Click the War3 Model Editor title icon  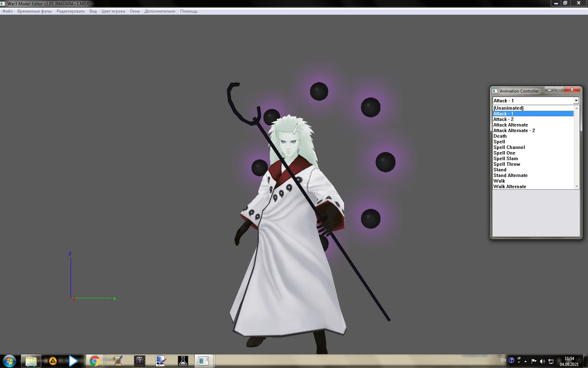click(3, 4)
